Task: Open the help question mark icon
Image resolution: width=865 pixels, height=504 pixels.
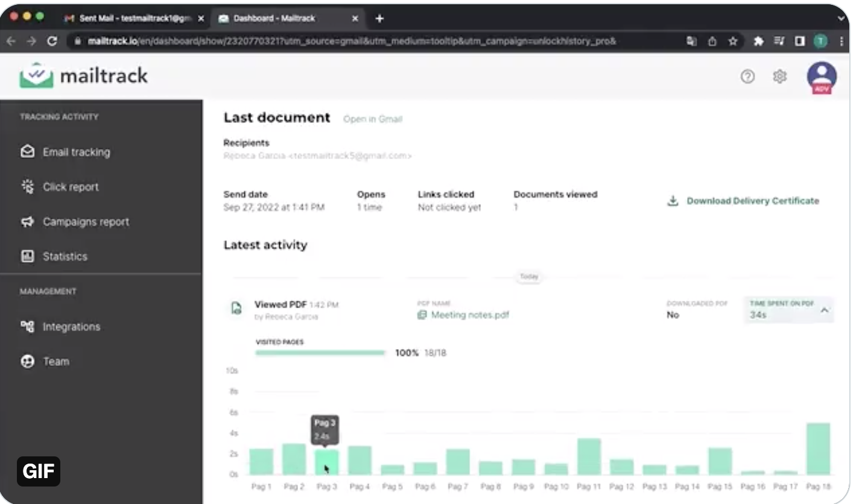Action: pos(747,77)
